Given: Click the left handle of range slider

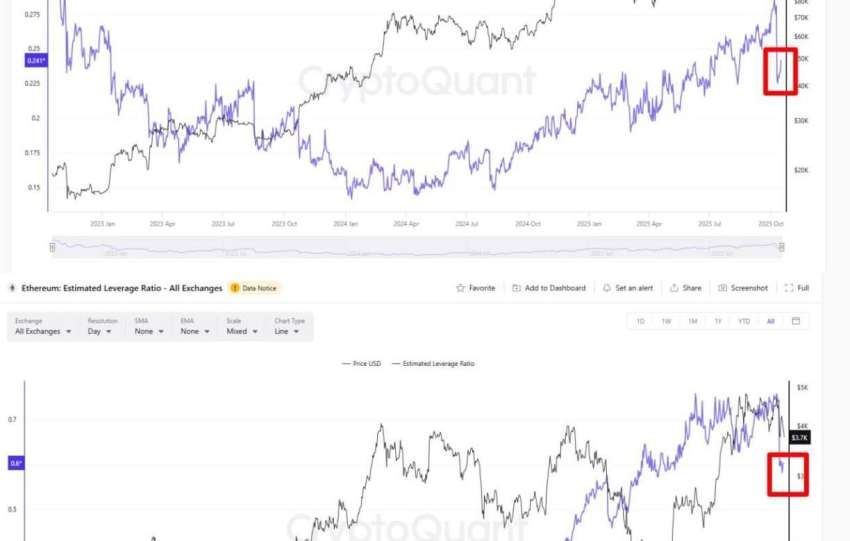Looking at the screenshot, I should [x=53, y=247].
